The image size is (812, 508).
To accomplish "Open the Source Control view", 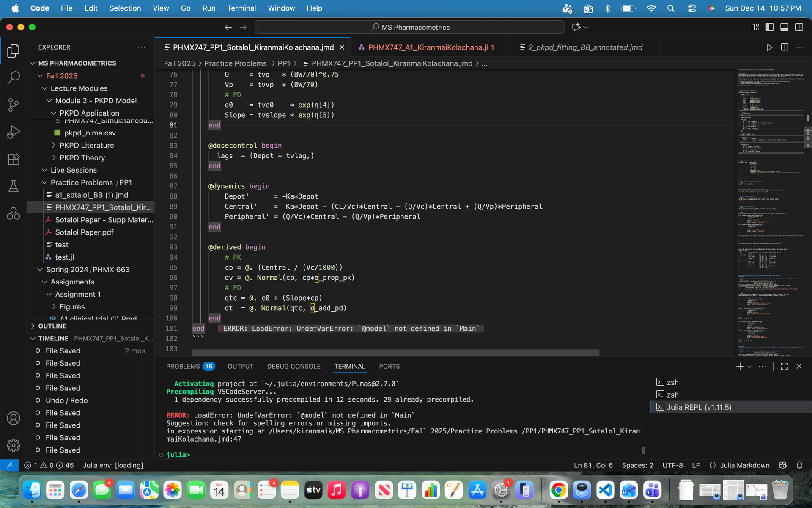I will 14,105.
